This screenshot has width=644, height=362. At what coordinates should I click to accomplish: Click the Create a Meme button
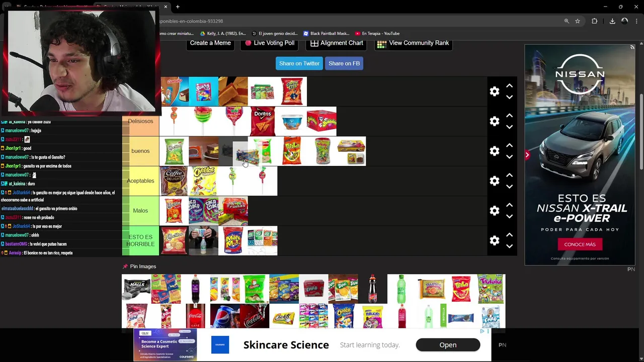coord(210,43)
